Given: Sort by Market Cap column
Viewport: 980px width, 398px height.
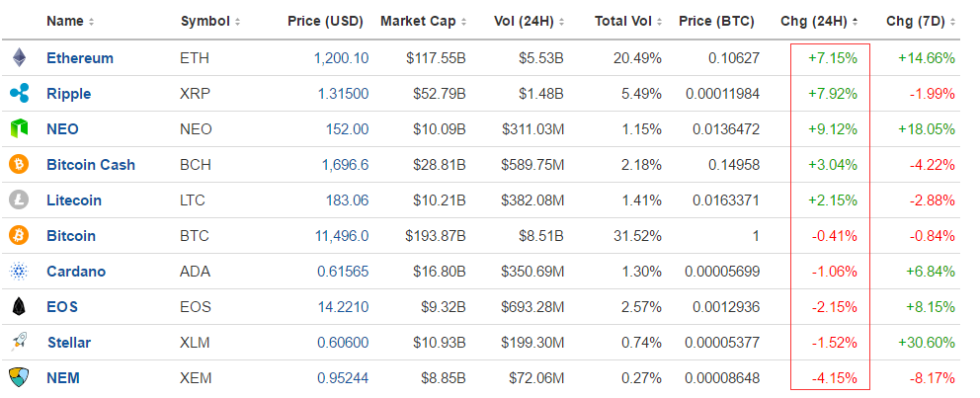Looking at the screenshot, I should tap(423, 22).
